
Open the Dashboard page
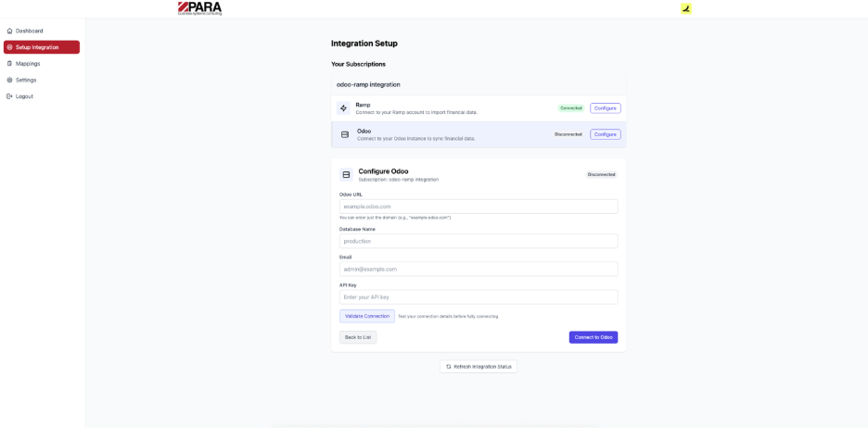click(42, 31)
